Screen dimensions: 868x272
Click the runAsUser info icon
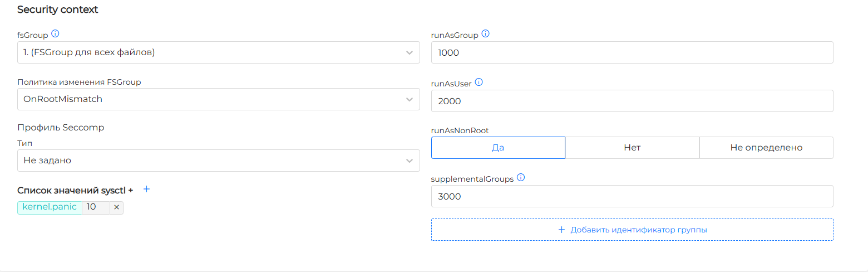point(479,82)
